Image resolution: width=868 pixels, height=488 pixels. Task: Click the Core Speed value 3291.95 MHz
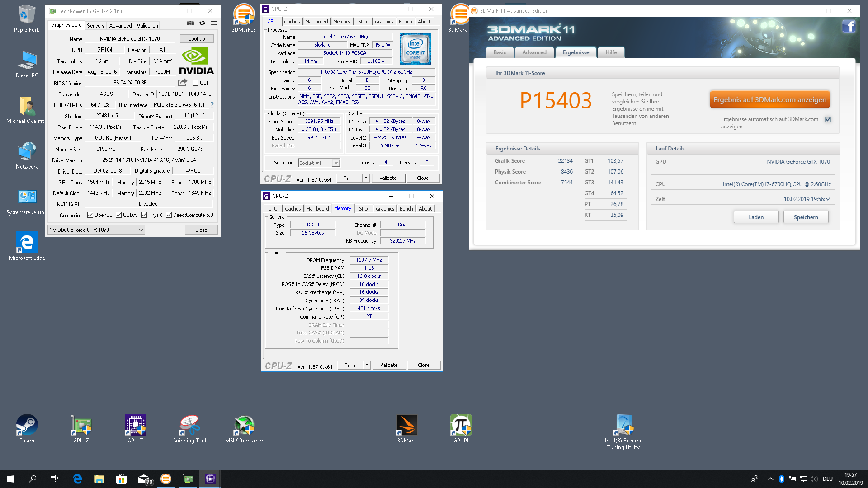(x=319, y=122)
